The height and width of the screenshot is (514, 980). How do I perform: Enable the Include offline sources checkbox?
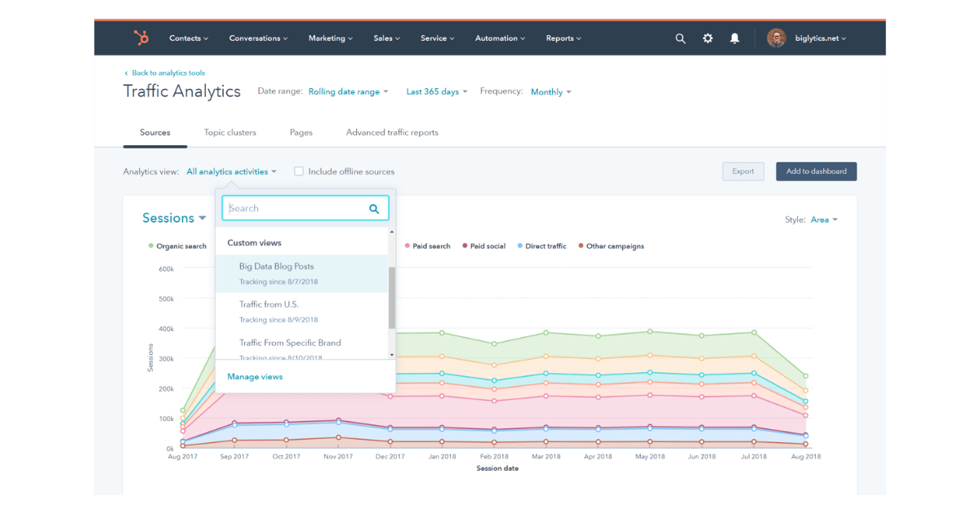point(299,171)
